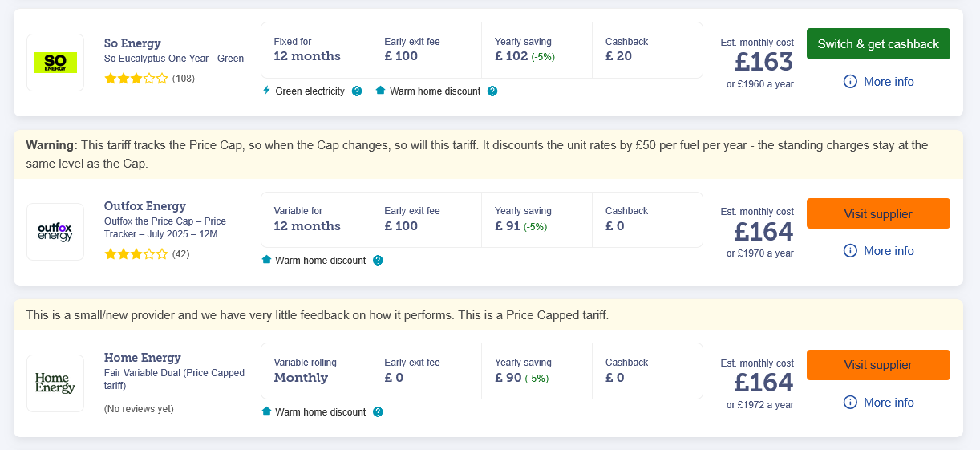Click the Home Energy More info icon

pos(850,403)
